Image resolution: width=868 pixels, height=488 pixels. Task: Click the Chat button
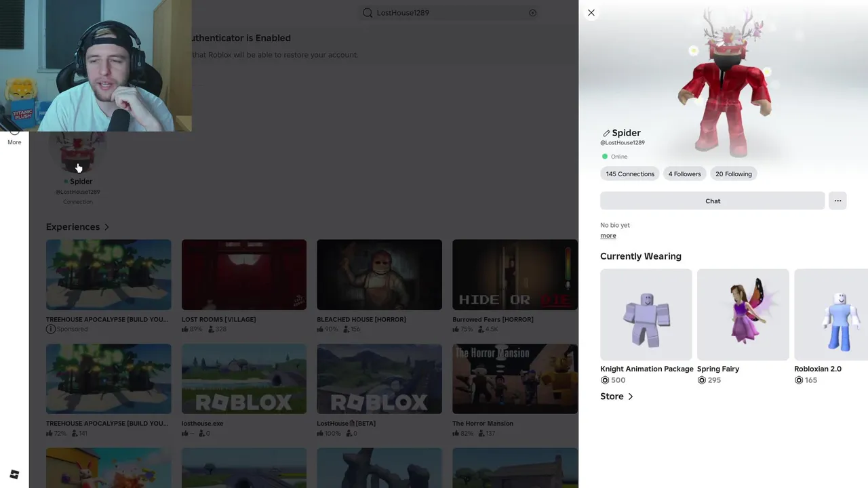(x=712, y=201)
